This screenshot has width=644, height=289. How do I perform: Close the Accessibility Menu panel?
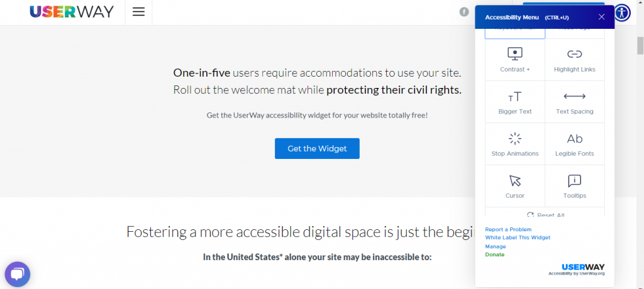coord(602,17)
